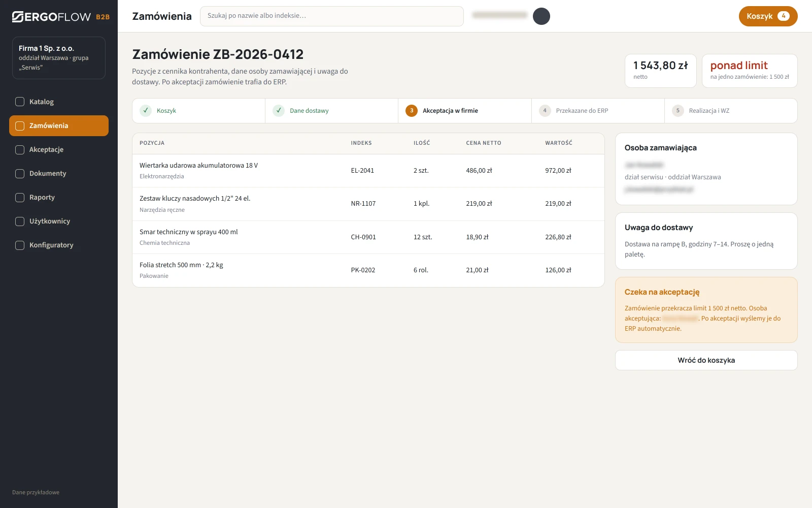
Task: Click the Wróć do koszyka button
Action: (x=706, y=360)
